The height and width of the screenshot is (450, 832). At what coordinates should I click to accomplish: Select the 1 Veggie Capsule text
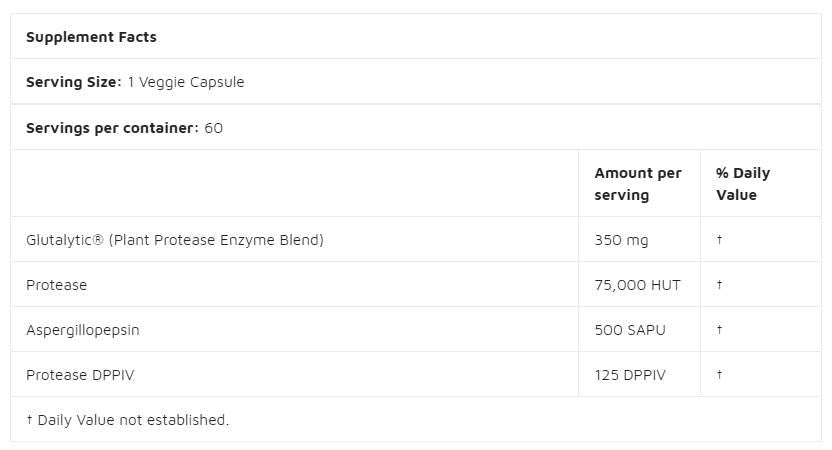click(x=186, y=82)
